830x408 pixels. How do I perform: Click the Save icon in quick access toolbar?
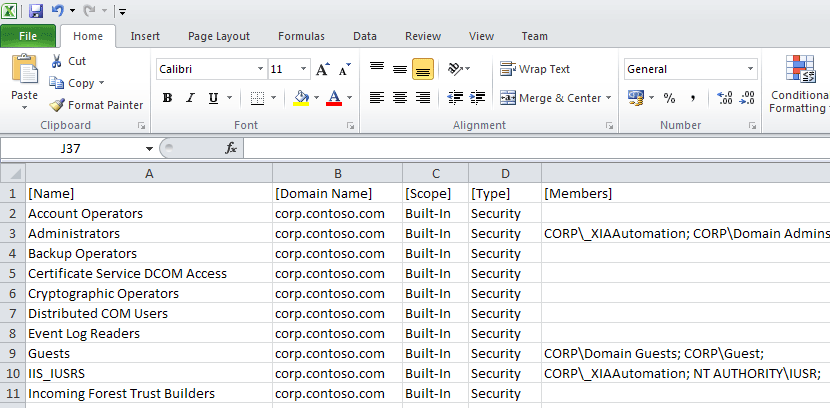pyautogui.click(x=35, y=11)
